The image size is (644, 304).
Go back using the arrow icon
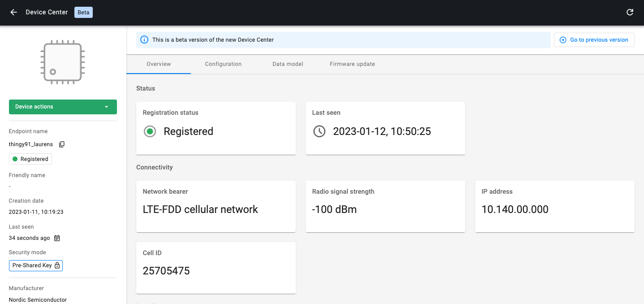[13, 13]
